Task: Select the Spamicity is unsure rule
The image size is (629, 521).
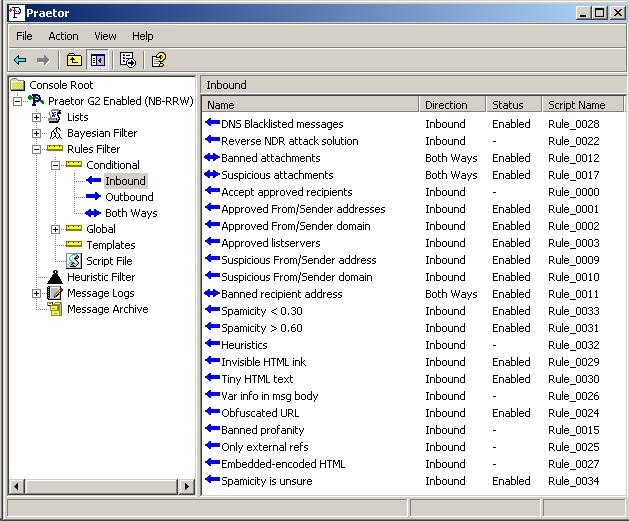Action: [x=267, y=481]
